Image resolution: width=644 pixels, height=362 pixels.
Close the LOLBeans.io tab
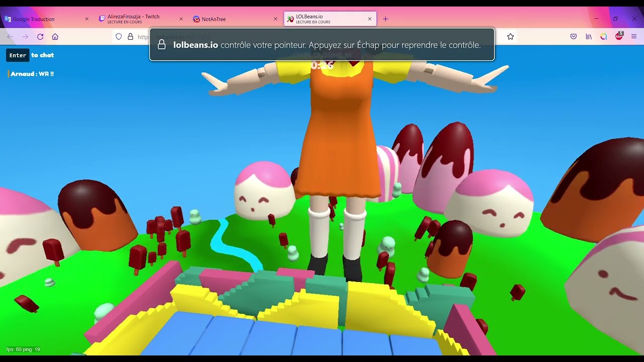(370, 19)
